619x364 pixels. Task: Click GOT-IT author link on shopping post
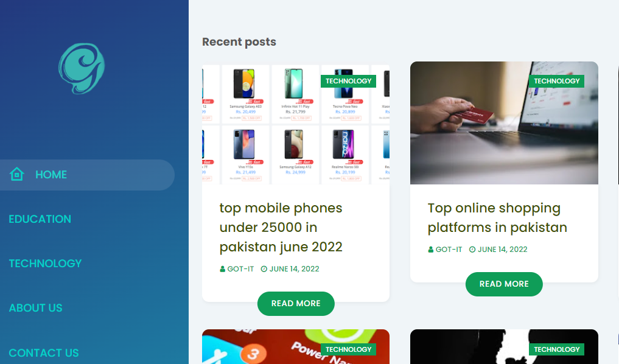coord(449,250)
